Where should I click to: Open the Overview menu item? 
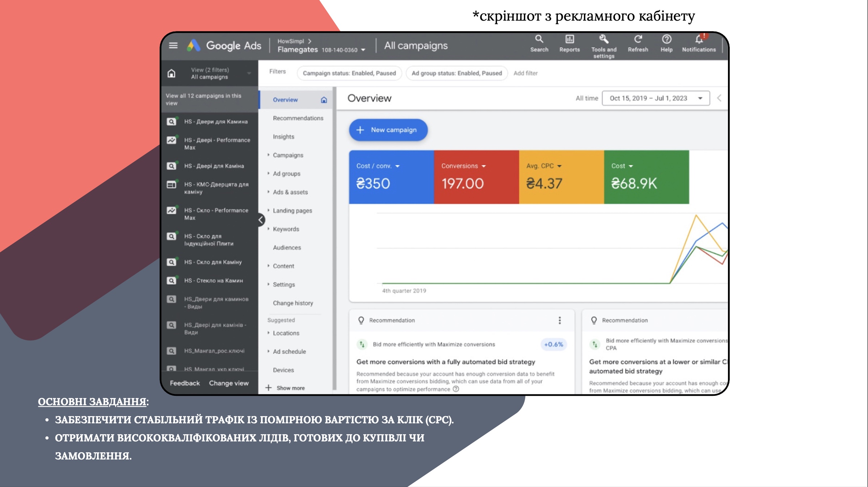(296, 100)
